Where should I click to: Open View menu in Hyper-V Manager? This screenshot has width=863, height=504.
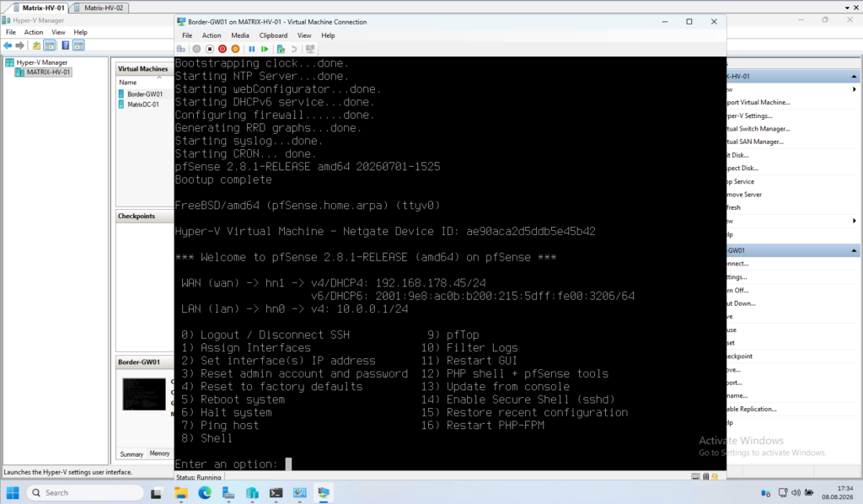pyautogui.click(x=58, y=33)
